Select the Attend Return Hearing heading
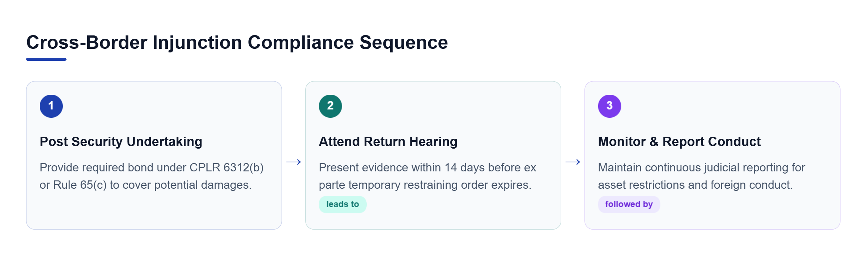Viewport: 868px width, 256px height. (x=388, y=142)
